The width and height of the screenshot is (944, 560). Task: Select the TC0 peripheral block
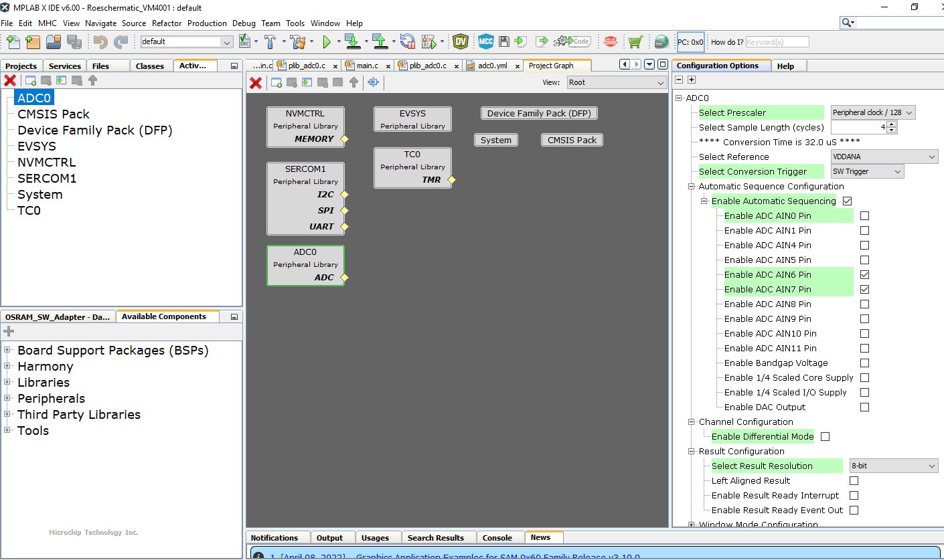(x=412, y=167)
